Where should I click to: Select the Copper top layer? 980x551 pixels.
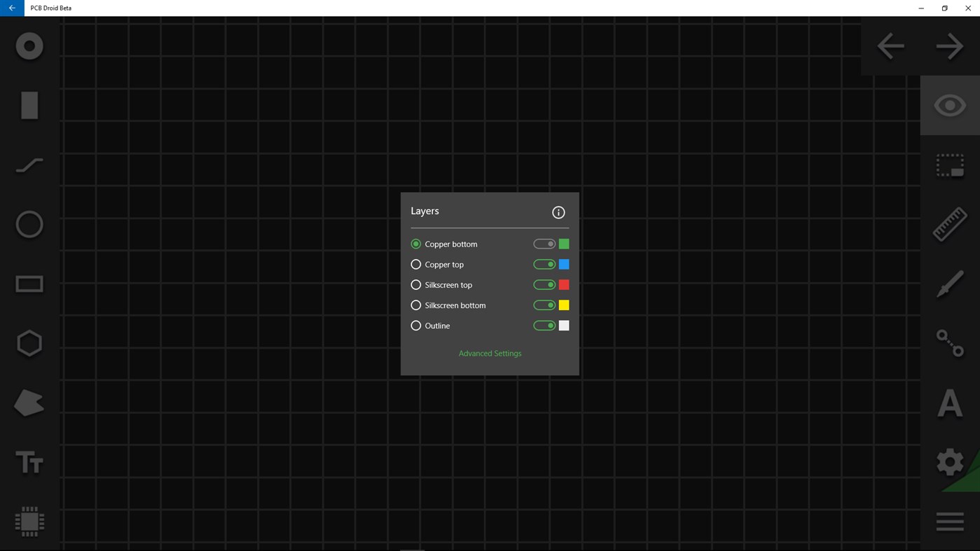[416, 264]
